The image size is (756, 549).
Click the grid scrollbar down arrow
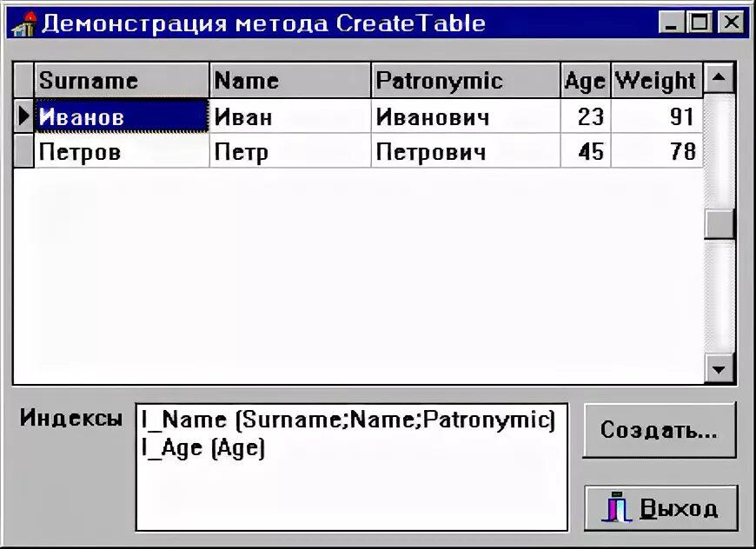coord(719,369)
